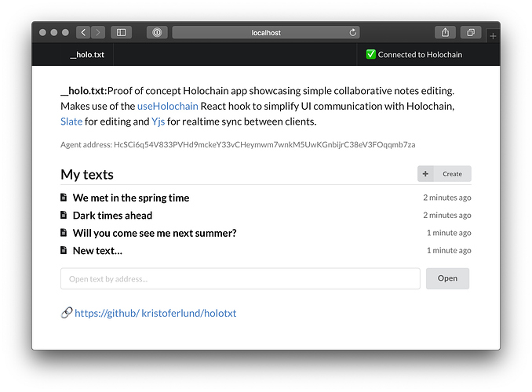Click '1 minute ago' on New text row

click(x=449, y=251)
